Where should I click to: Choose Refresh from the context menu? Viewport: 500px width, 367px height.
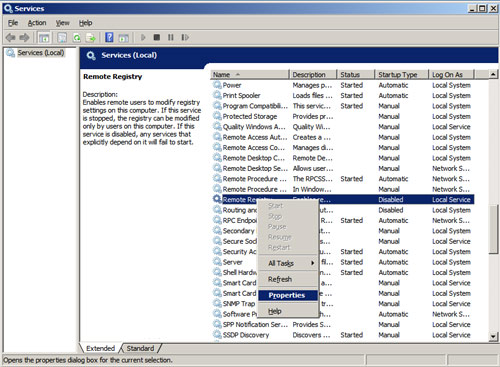tap(288, 279)
